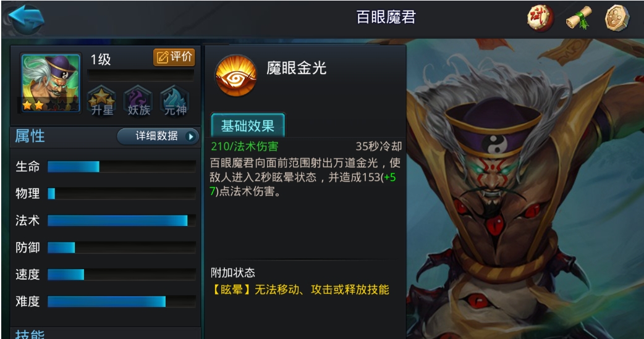
Task: Click the 生命 health attribute bar
Action: click(x=122, y=167)
